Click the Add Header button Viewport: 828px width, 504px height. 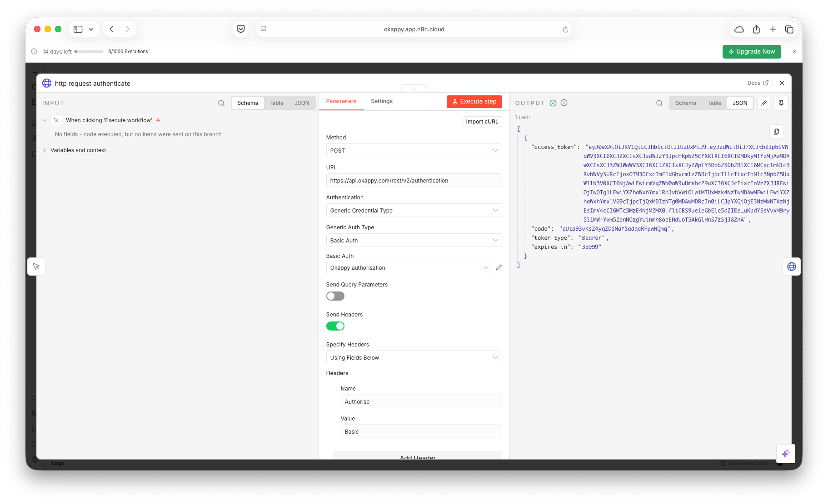tap(418, 455)
